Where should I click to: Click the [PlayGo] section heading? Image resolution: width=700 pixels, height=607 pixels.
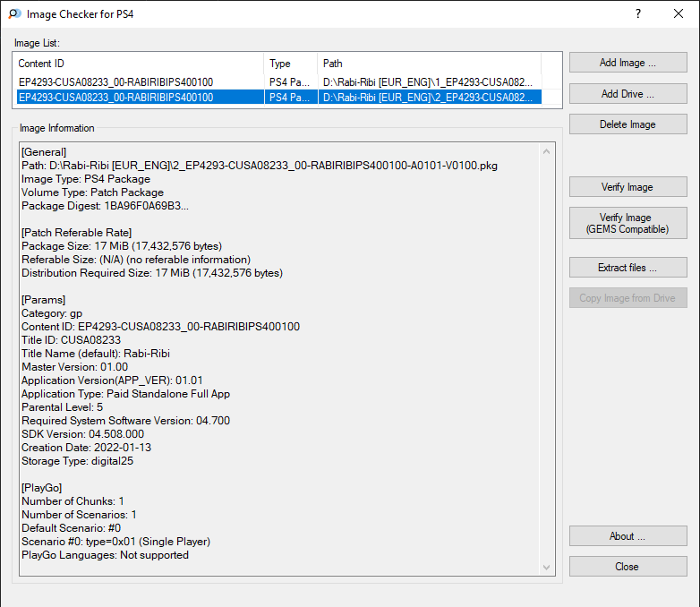[x=41, y=488]
